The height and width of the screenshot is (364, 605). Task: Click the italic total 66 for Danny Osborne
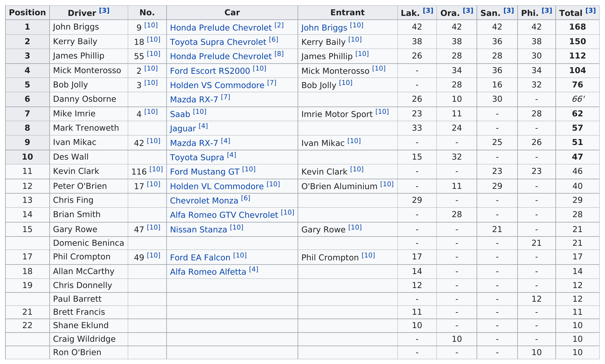[578, 99]
